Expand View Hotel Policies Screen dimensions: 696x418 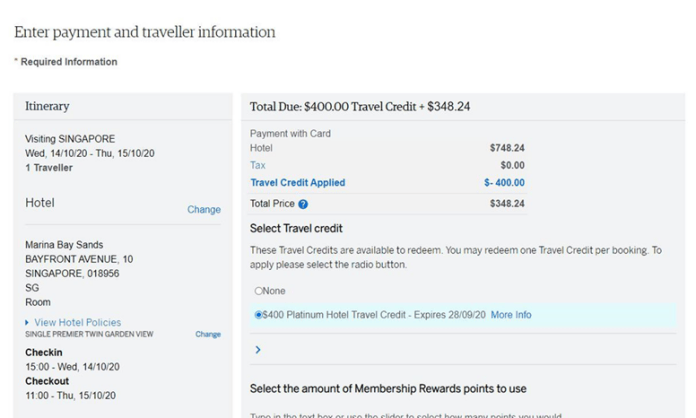pyautogui.click(x=77, y=322)
